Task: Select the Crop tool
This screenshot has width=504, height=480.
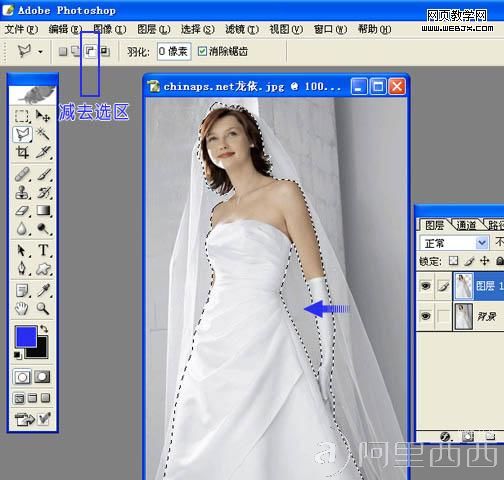Action: click(x=22, y=153)
